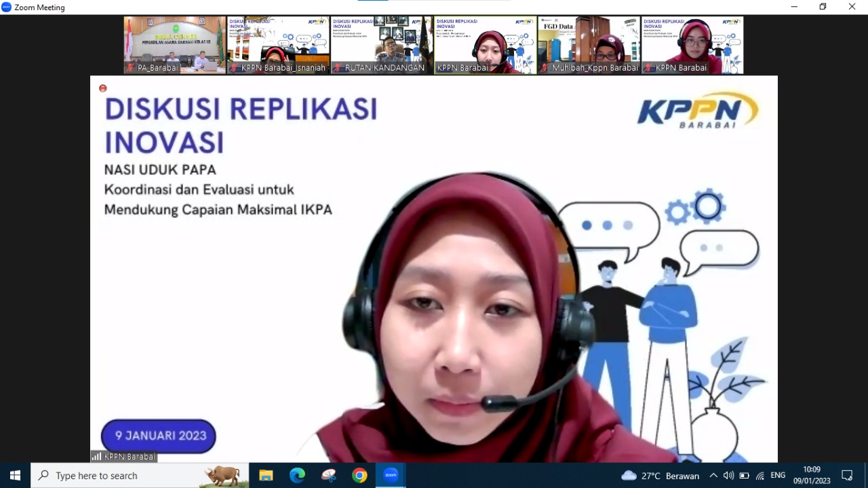This screenshot has height=488, width=868.
Task: Click the red recording indicator dot
Action: pyautogui.click(x=103, y=88)
